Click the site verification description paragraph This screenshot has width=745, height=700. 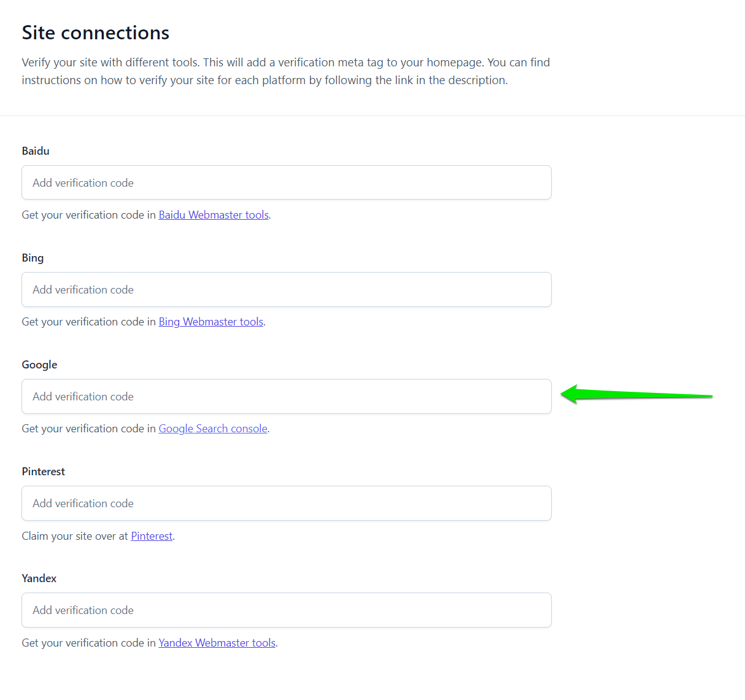285,71
